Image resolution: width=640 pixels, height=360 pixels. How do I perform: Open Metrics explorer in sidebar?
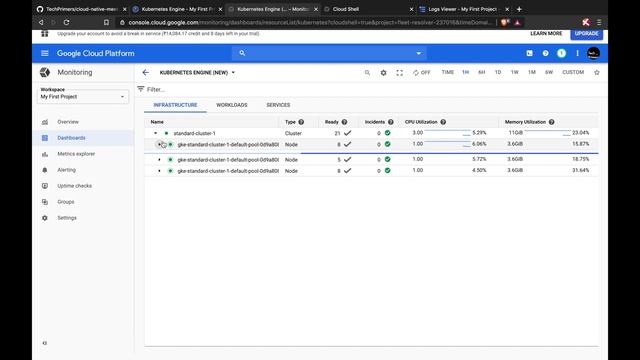point(83,154)
